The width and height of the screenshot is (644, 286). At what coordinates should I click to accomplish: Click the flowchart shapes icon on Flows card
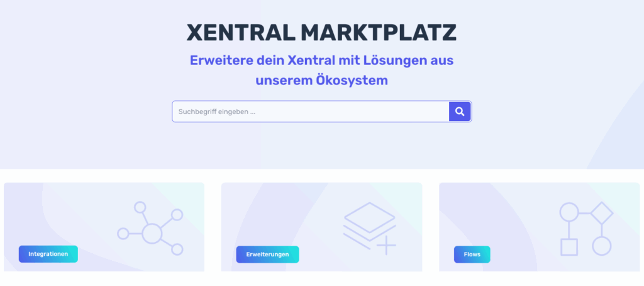point(586,229)
